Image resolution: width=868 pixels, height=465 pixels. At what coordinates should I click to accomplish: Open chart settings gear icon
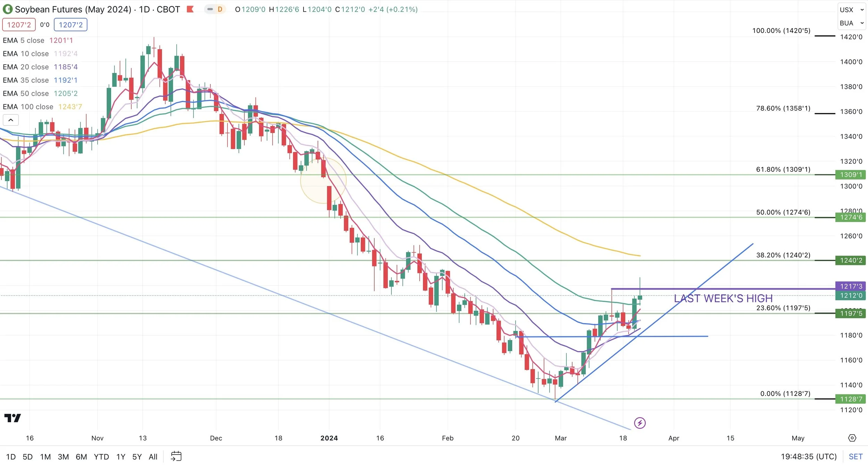(x=852, y=438)
